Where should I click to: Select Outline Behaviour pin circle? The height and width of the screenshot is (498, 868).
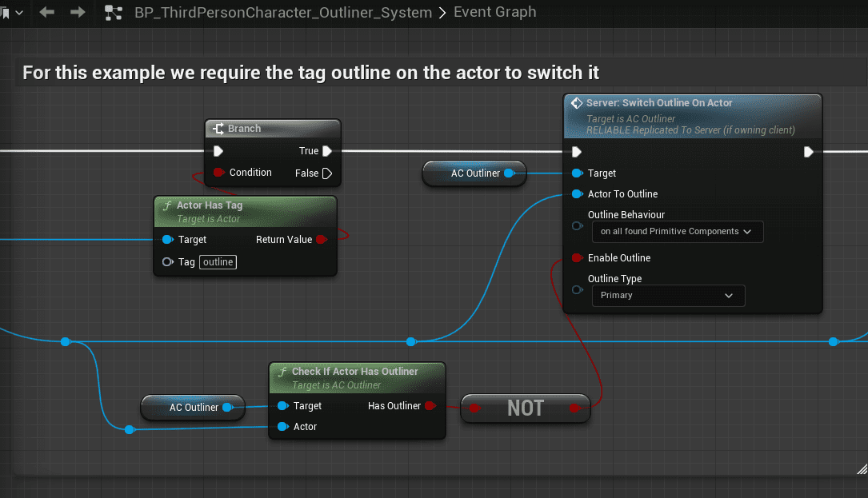[x=578, y=225]
